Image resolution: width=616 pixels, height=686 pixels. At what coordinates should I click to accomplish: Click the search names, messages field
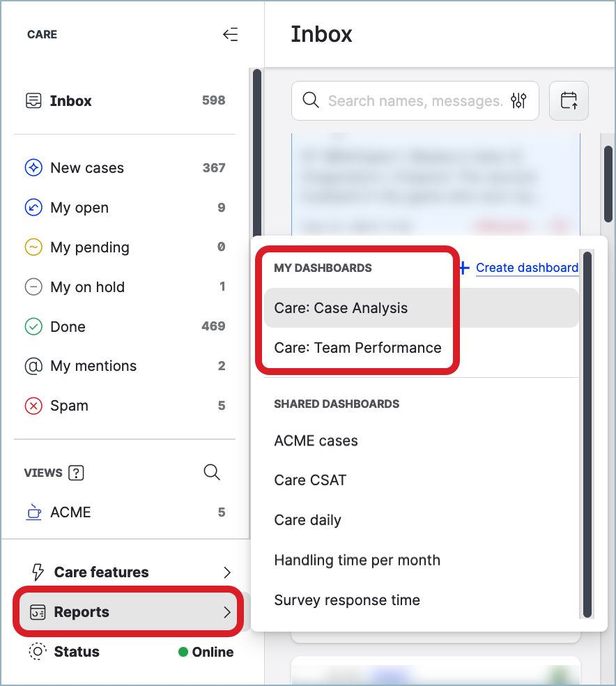coord(415,101)
